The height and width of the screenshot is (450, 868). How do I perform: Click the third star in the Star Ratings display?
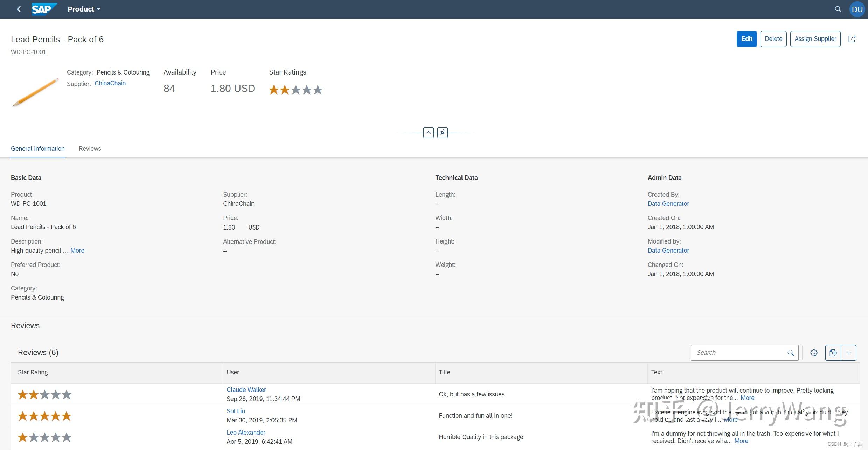coord(295,90)
